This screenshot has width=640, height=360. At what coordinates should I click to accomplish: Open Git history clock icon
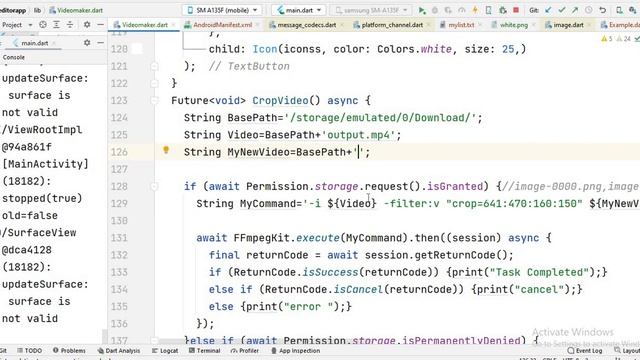pos(589,10)
